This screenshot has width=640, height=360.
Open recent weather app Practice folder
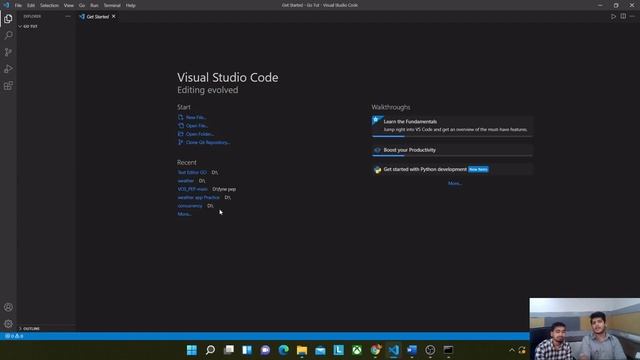pos(198,197)
